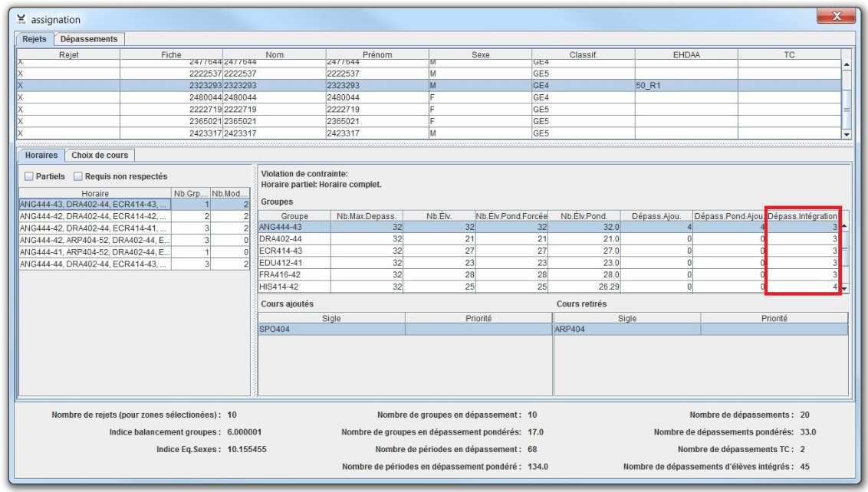Click the Nb.Mod... column header
The width and height of the screenshot is (868, 492).
tap(230, 194)
